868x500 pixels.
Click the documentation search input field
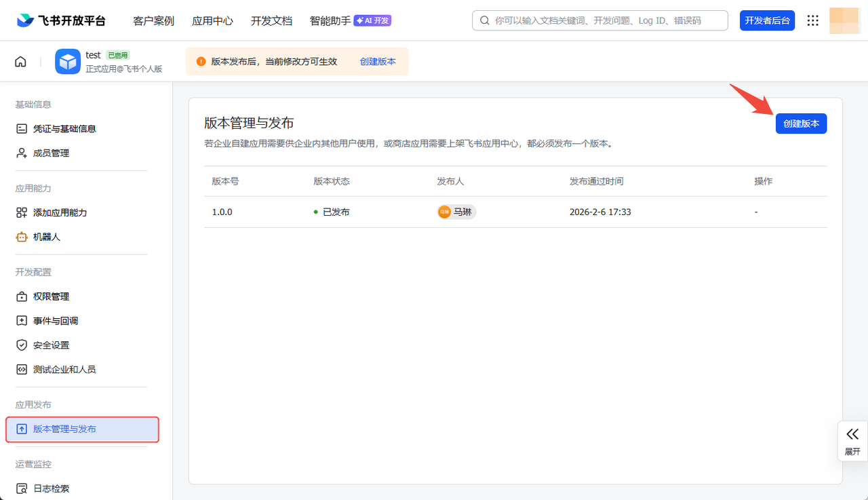[x=604, y=20]
